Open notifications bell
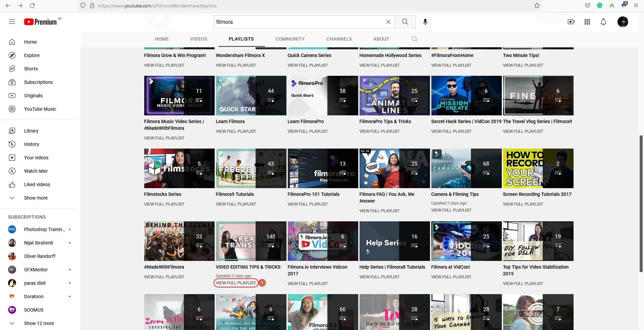This screenshot has width=644, height=330. pos(603,22)
